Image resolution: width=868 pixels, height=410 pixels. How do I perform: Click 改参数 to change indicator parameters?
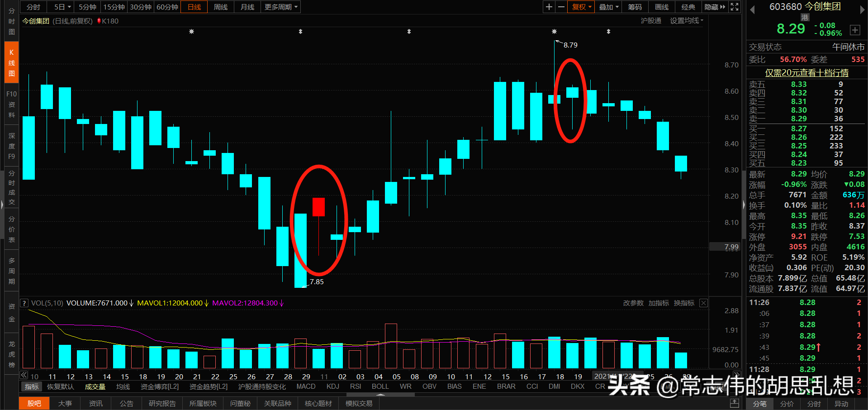(633, 303)
